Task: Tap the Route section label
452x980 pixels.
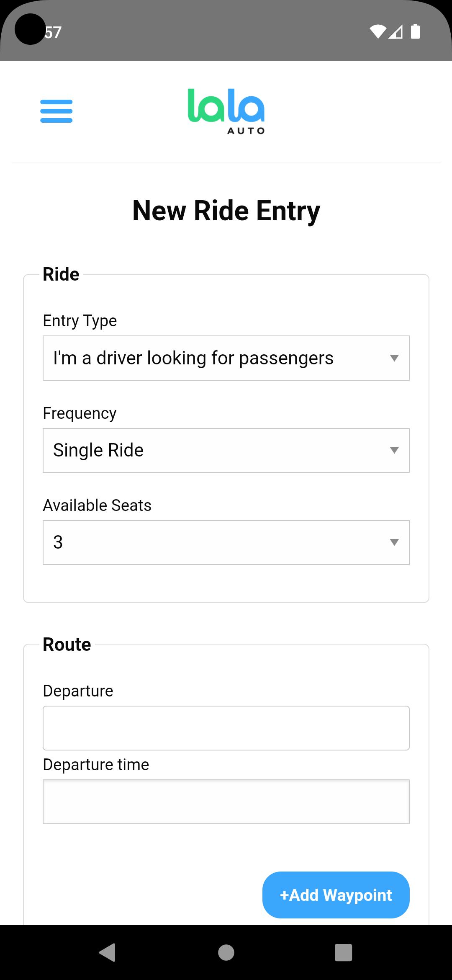Action: [67, 644]
